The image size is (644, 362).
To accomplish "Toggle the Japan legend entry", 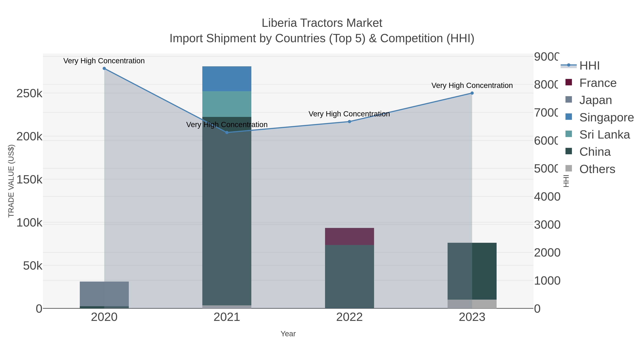I will (589, 100).
